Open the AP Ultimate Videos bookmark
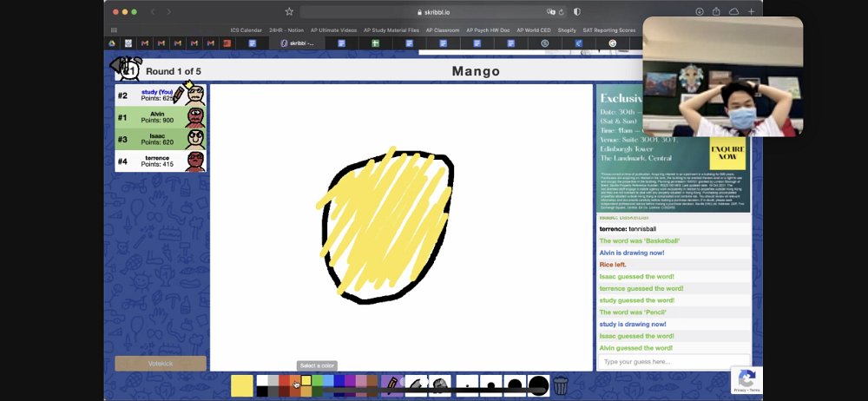The height and width of the screenshot is (401, 868). [x=334, y=30]
